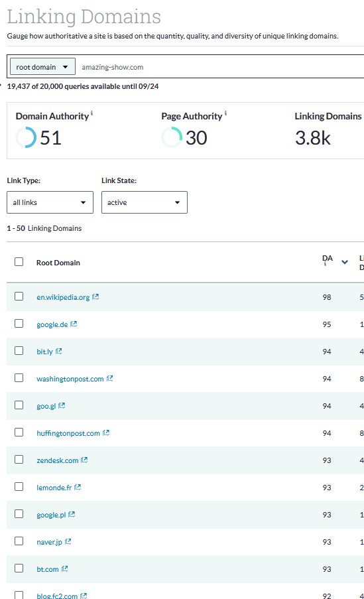The height and width of the screenshot is (599, 364).
Task: Open external link icon beside blog.fc2.com
Action: point(84,596)
